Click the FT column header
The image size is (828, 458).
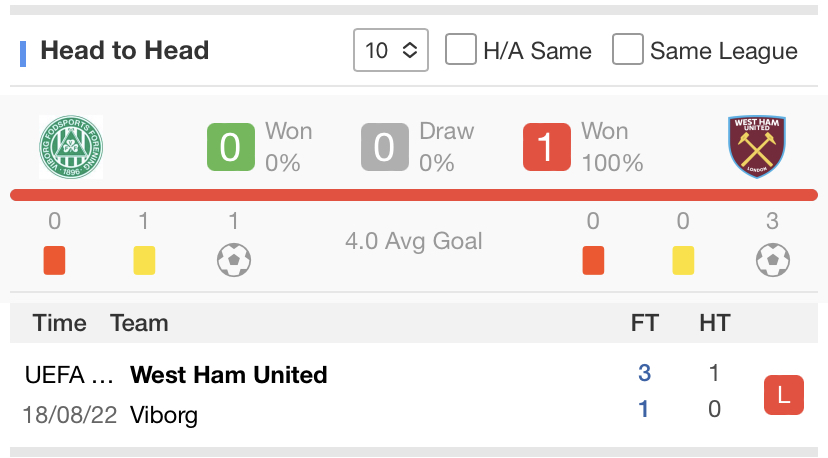pyautogui.click(x=644, y=323)
